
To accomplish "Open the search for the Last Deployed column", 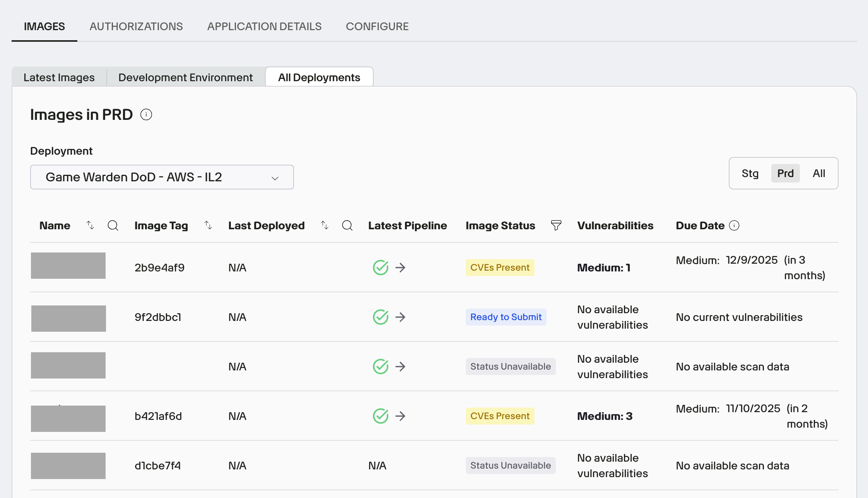I will point(347,225).
